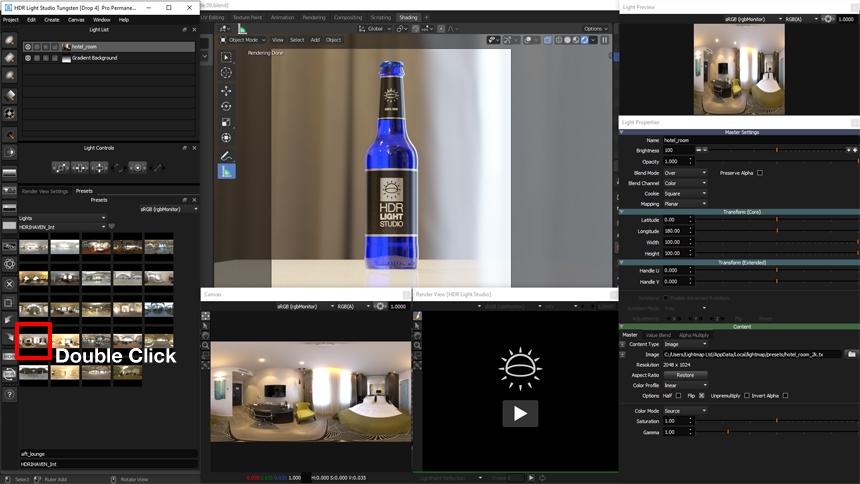Open Options button in Blender header

pos(596,29)
